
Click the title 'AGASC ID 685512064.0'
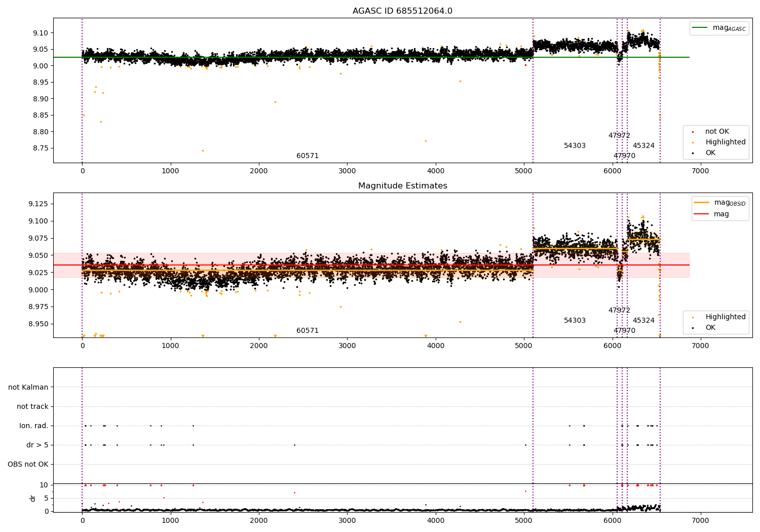click(402, 11)
